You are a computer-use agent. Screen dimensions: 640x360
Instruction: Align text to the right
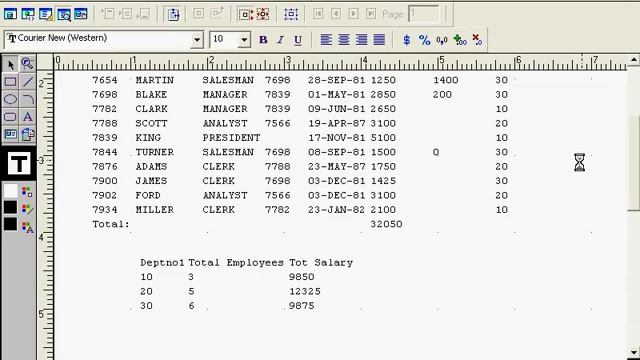(361, 40)
